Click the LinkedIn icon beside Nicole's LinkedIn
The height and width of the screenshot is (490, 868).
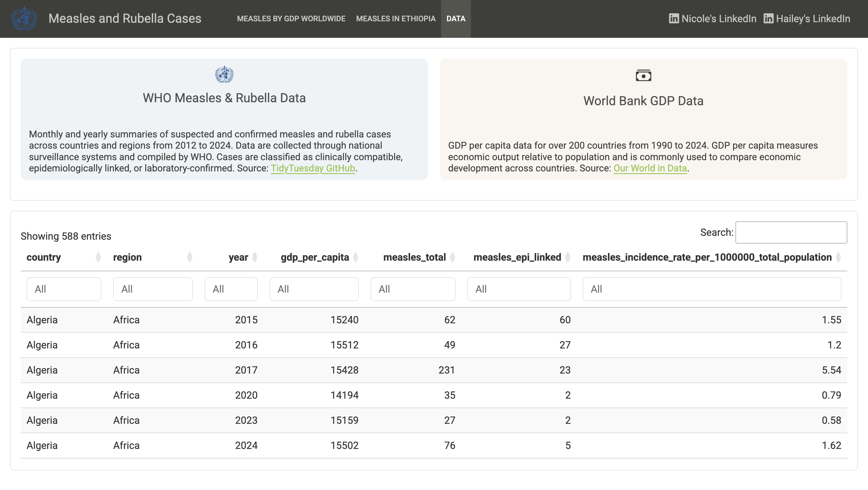(673, 19)
